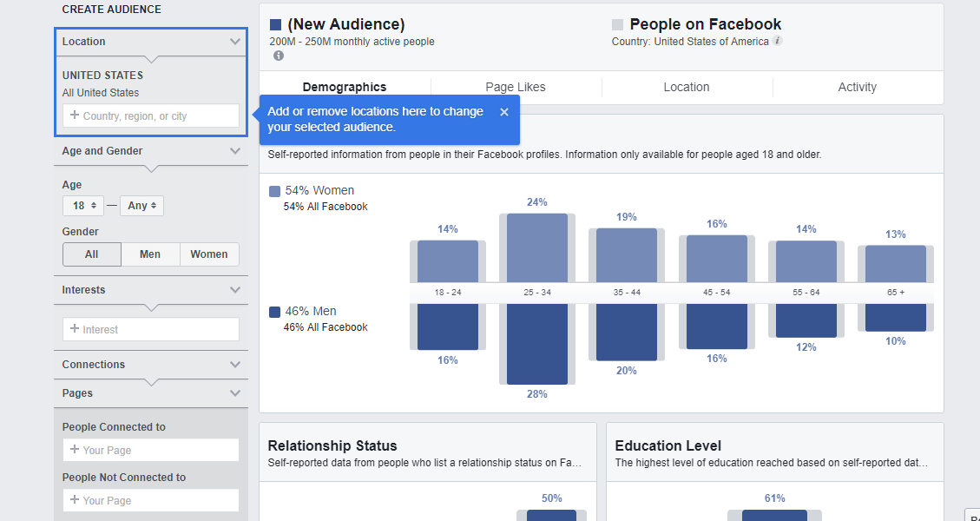Click the People Not Connected to page field
The height and width of the screenshot is (521, 980).
(x=151, y=500)
